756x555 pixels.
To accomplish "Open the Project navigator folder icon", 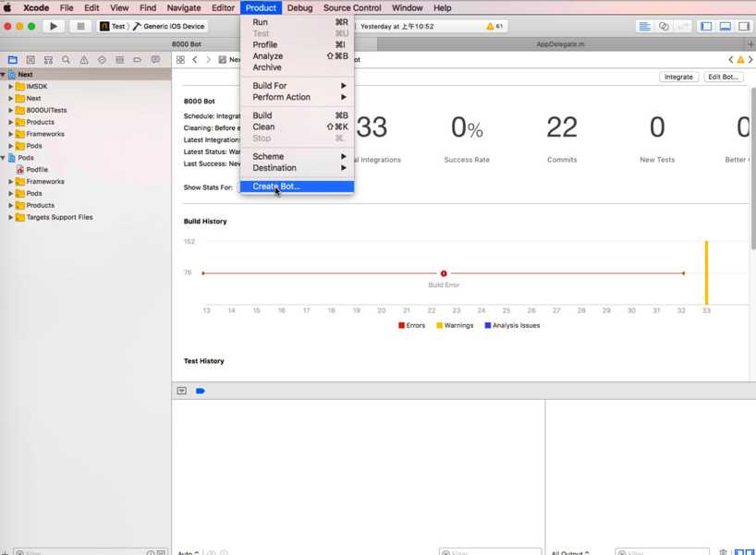I will pos(13,60).
